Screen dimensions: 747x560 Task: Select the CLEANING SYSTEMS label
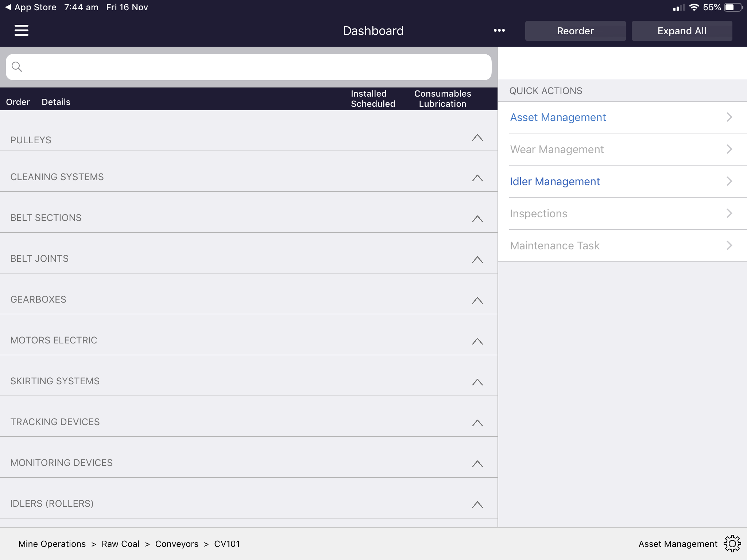(57, 177)
